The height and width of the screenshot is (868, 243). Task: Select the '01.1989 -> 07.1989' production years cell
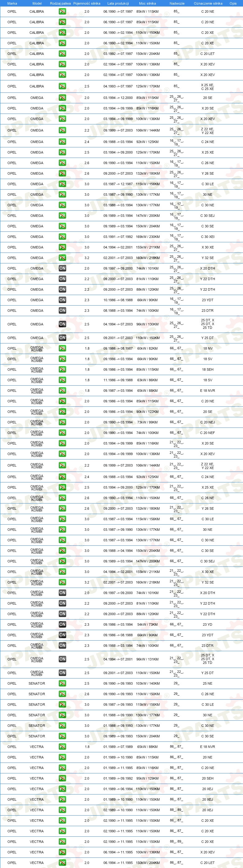point(118,747)
